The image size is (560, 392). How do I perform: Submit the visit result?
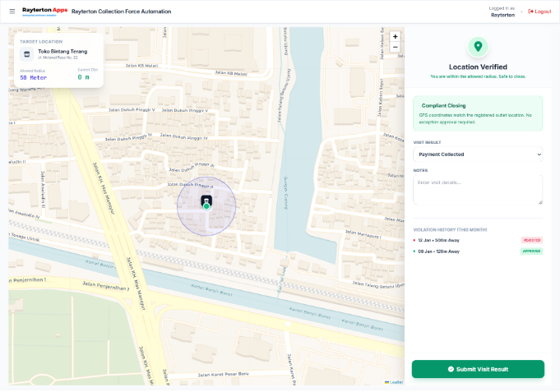[478, 369]
